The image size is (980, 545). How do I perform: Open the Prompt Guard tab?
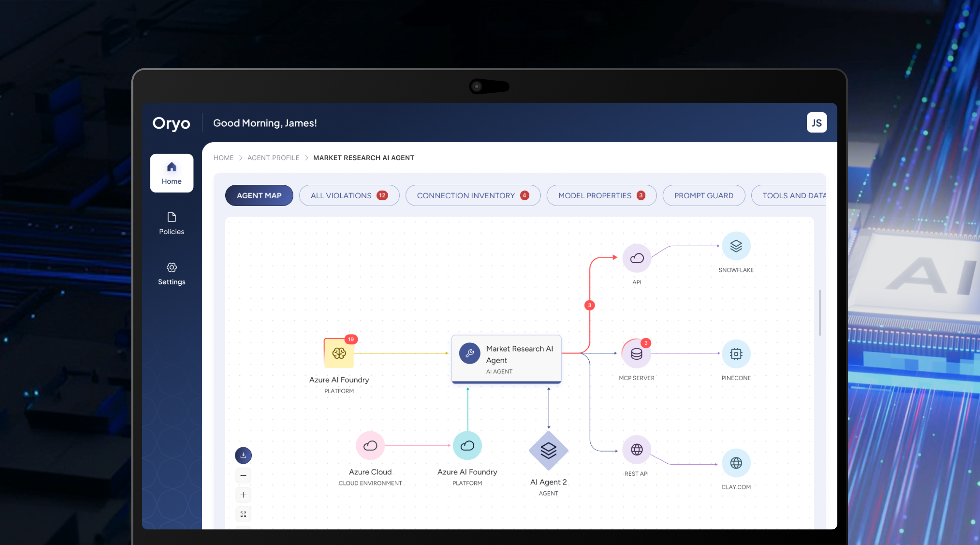click(704, 196)
